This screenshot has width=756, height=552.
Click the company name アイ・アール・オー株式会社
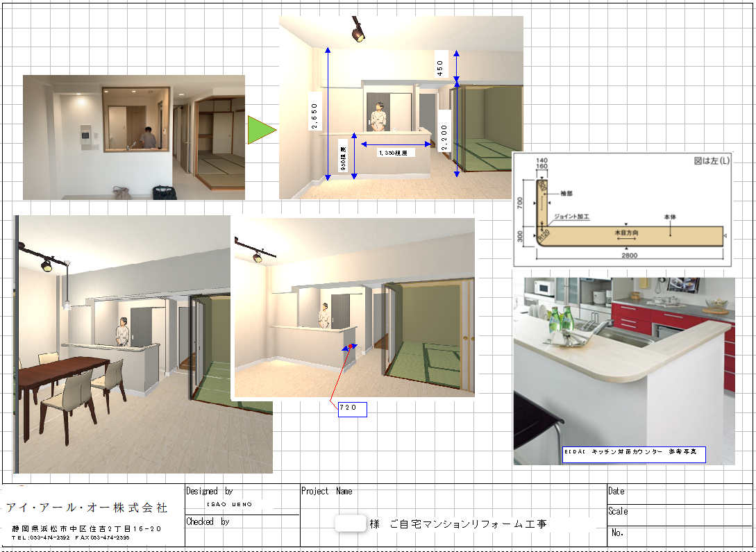pos(87,508)
